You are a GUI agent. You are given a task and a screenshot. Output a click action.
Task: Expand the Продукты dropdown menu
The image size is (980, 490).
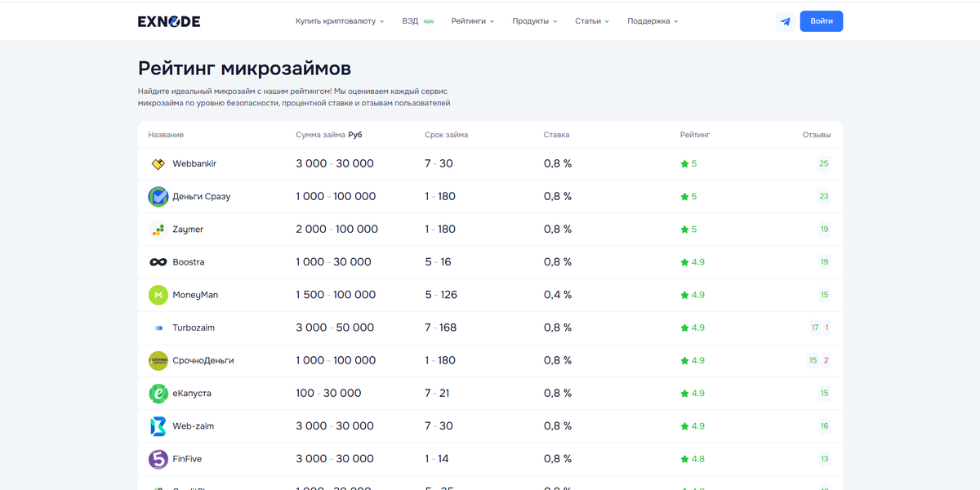pyautogui.click(x=535, y=21)
